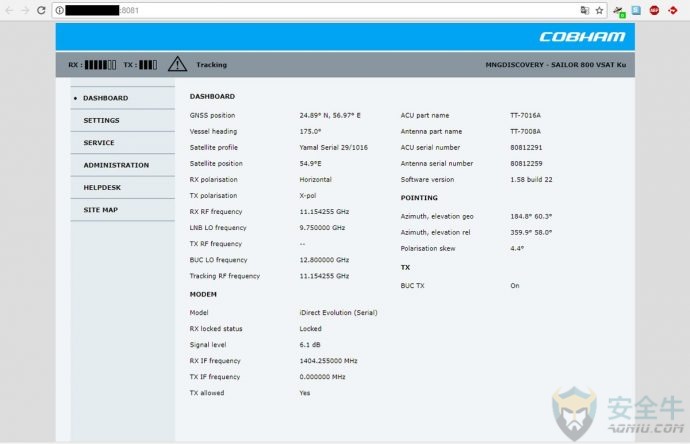
Task: Click the RX locked status value Locked
Action: pos(310,329)
